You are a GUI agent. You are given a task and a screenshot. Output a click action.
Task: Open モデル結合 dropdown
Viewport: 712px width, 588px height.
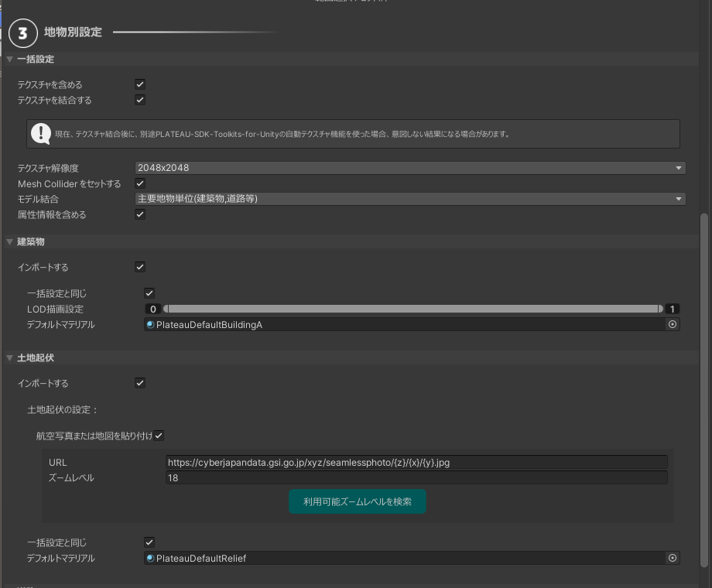click(410, 199)
